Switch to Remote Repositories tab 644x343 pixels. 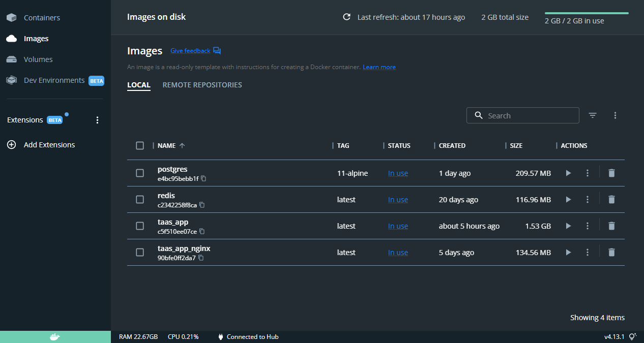202,85
